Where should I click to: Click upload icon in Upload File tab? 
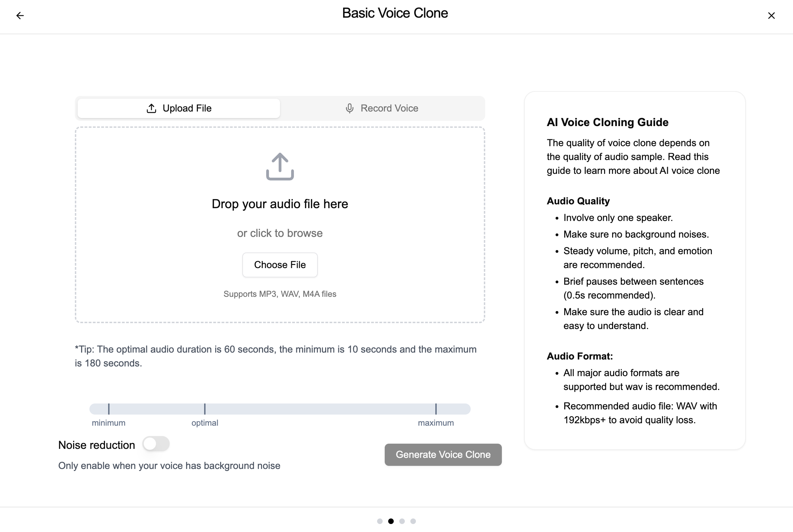(x=151, y=108)
